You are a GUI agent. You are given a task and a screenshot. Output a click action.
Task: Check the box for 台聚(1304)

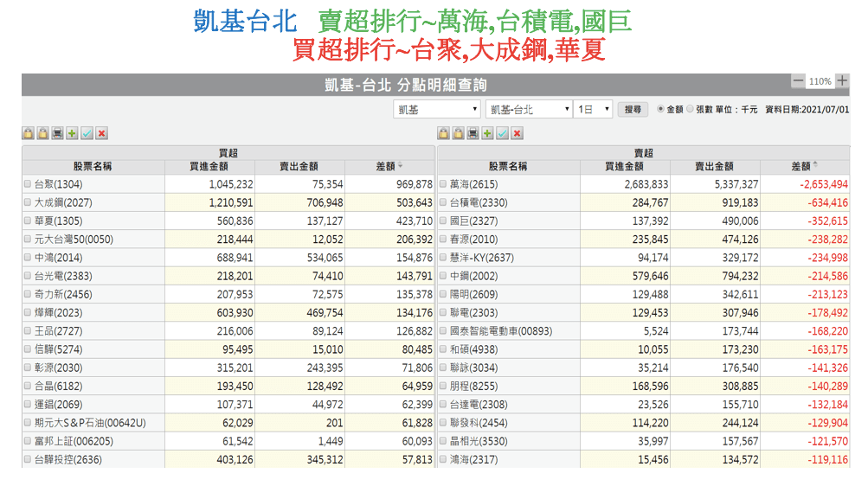click(x=28, y=184)
